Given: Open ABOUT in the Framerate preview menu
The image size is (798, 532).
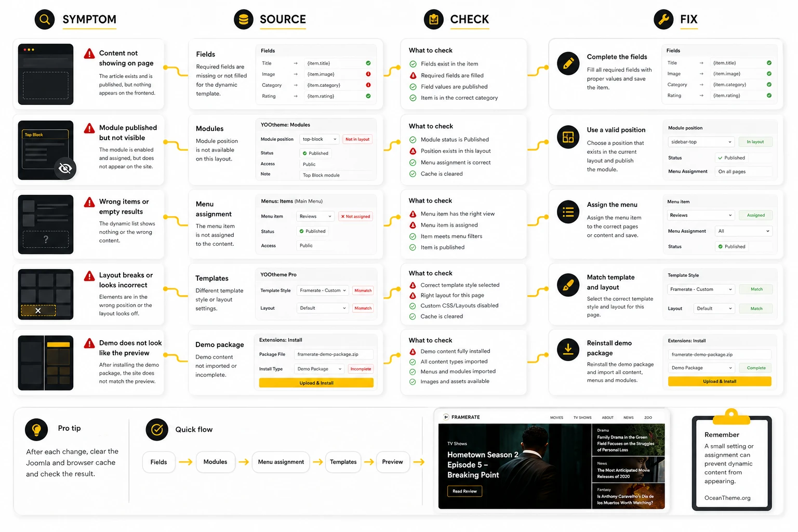Looking at the screenshot, I should [608, 418].
